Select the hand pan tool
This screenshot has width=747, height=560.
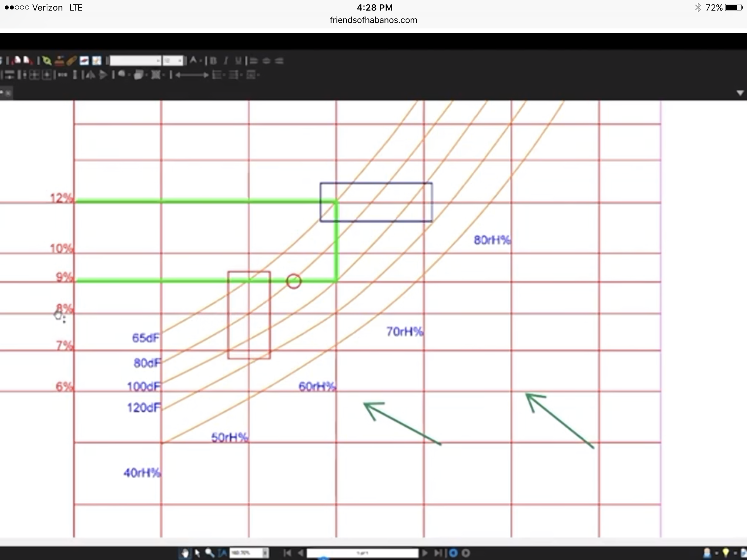click(185, 553)
